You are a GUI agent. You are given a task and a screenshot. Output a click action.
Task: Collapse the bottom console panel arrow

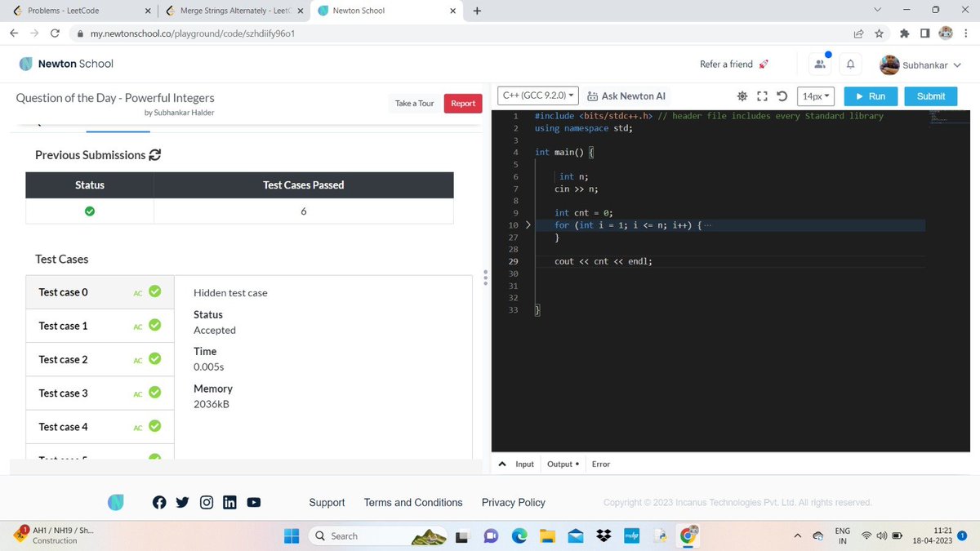(502, 464)
